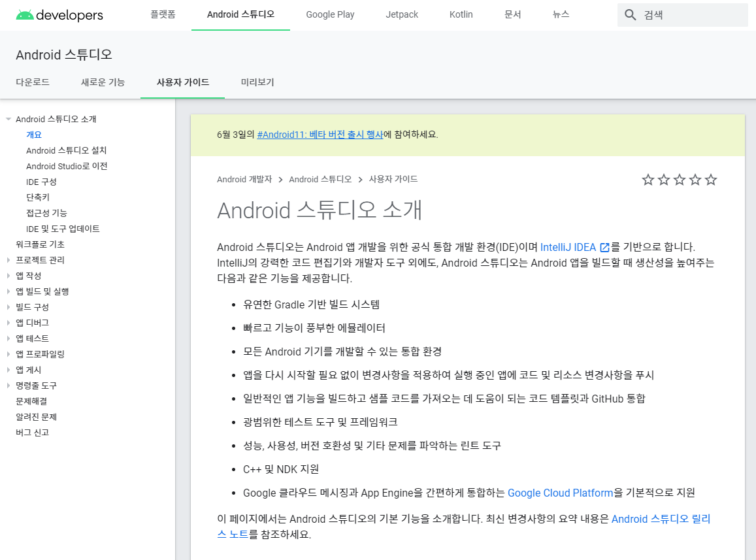Open the IntelliJ IDEA link
This screenshot has width=756, height=560.
coord(568,248)
